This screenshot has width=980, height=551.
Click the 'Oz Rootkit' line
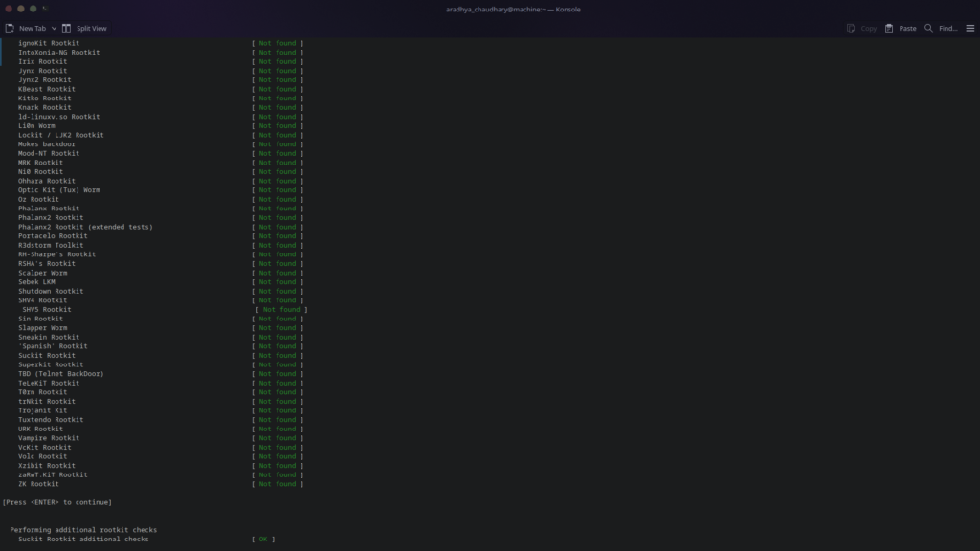[38, 199]
